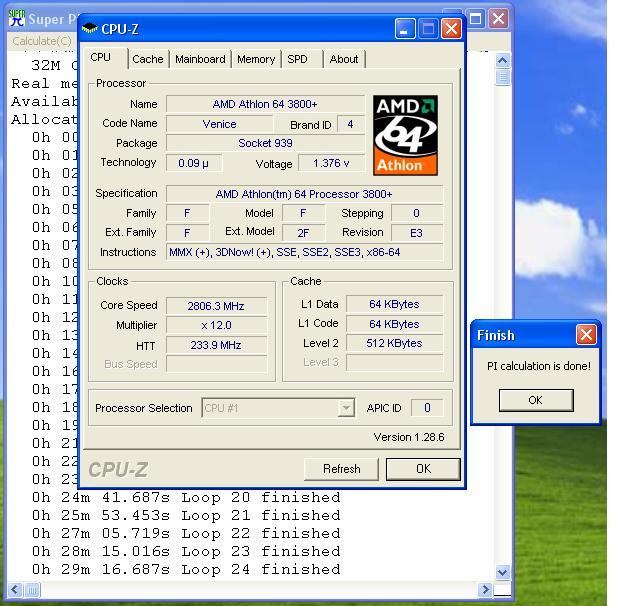Click the Loop 20 finished line

(186, 497)
